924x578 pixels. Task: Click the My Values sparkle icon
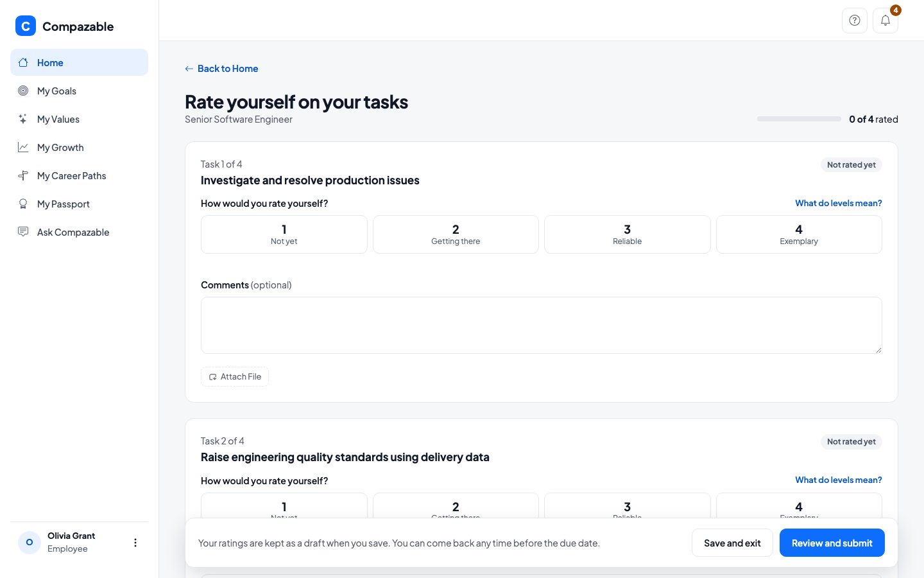23,119
